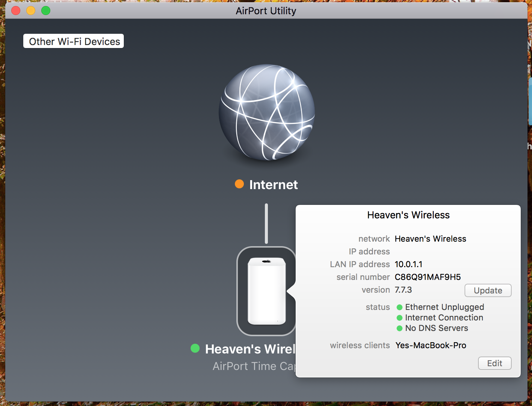Click version value 7.7.3
Screen dimensions: 532x406
click(x=403, y=290)
